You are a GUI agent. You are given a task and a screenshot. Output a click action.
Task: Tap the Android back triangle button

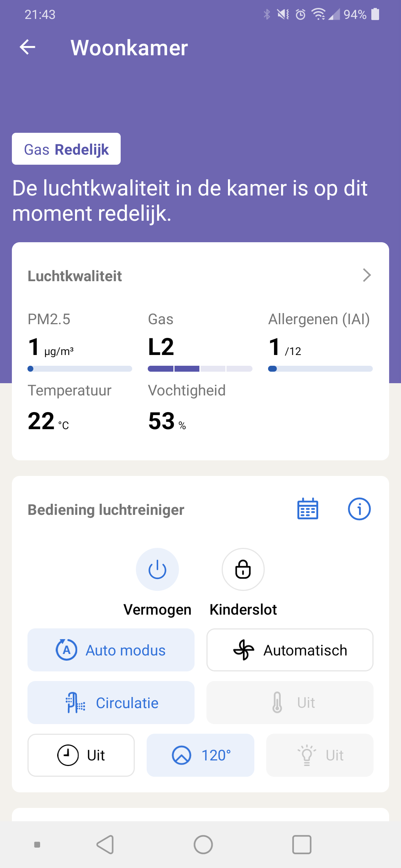pyautogui.click(x=105, y=845)
